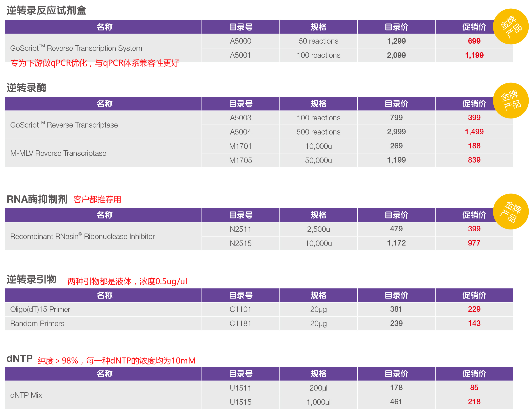Viewport: 532px width, 416px height.
Task: Click list price 269 for M1701
Action: click(396, 146)
